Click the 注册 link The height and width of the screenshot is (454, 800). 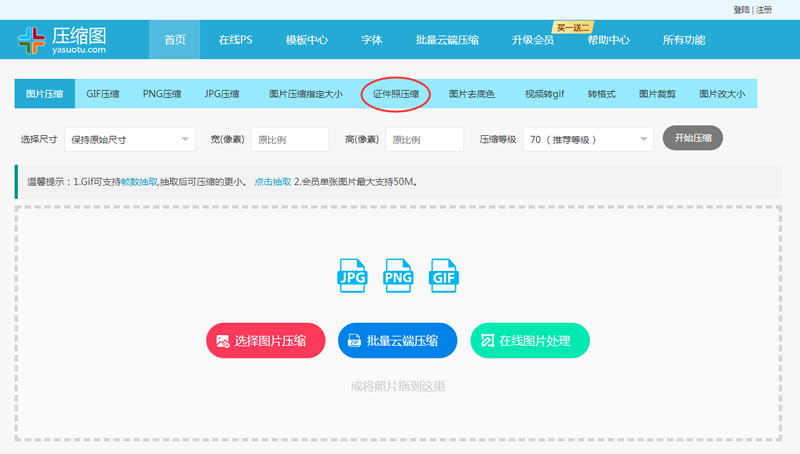764,10
